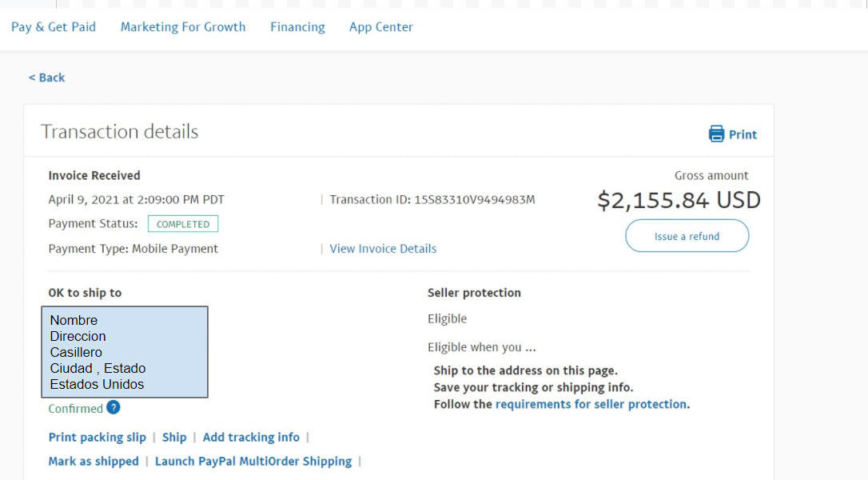This screenshot has width=868, height=480.
Task: Click the Casillero line in address box
Action: coord(76,353)
